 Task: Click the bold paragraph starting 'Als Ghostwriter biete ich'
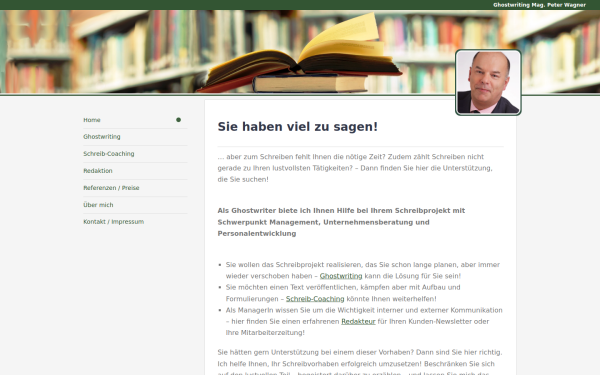click(x=341, y=222)
